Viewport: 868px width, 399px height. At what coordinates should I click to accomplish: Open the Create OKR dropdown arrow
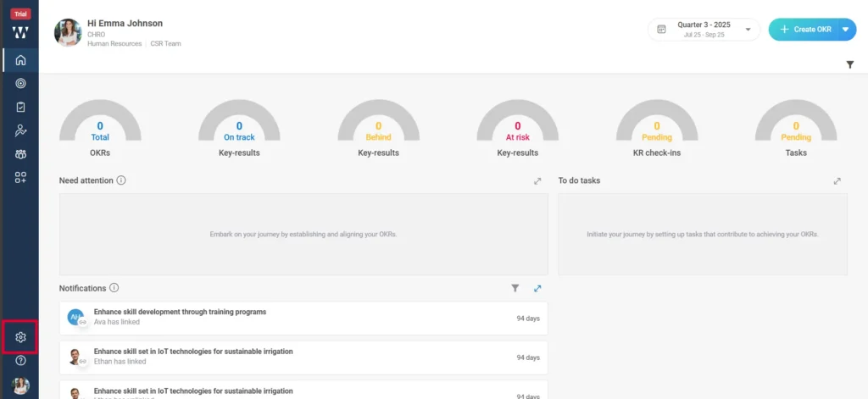coord(845,30)
